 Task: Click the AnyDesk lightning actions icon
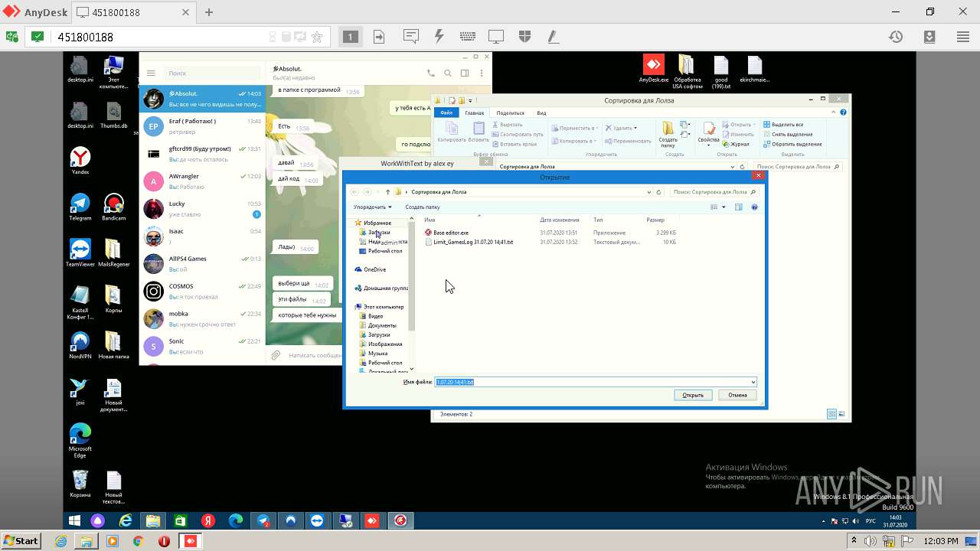pos(439,37)
